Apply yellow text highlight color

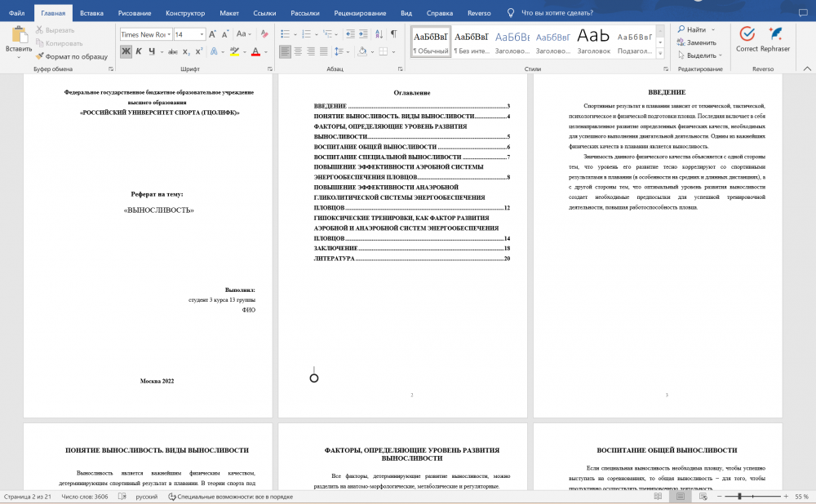click(235, 51)
